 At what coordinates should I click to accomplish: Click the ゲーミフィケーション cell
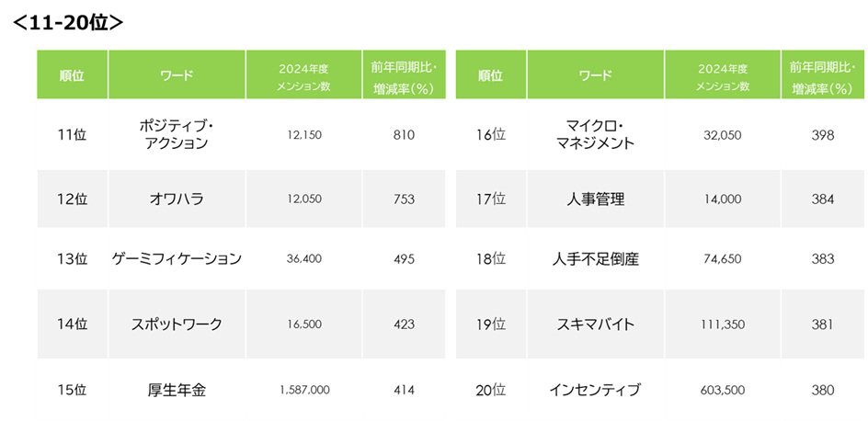point(177,258)
